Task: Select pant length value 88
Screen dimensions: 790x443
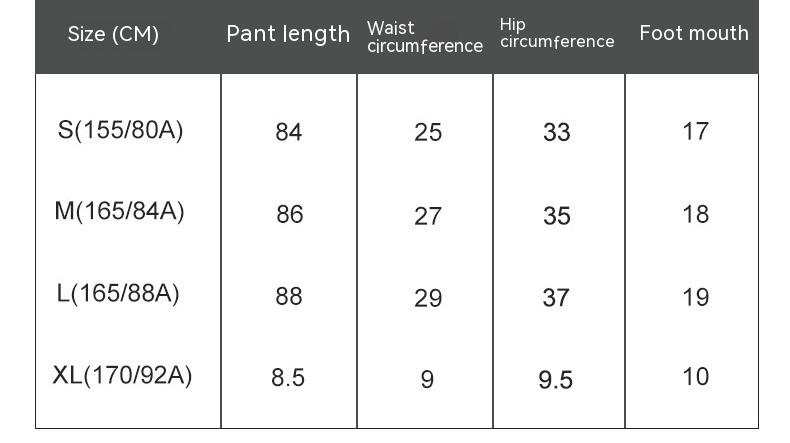Action: click(289, 297)
